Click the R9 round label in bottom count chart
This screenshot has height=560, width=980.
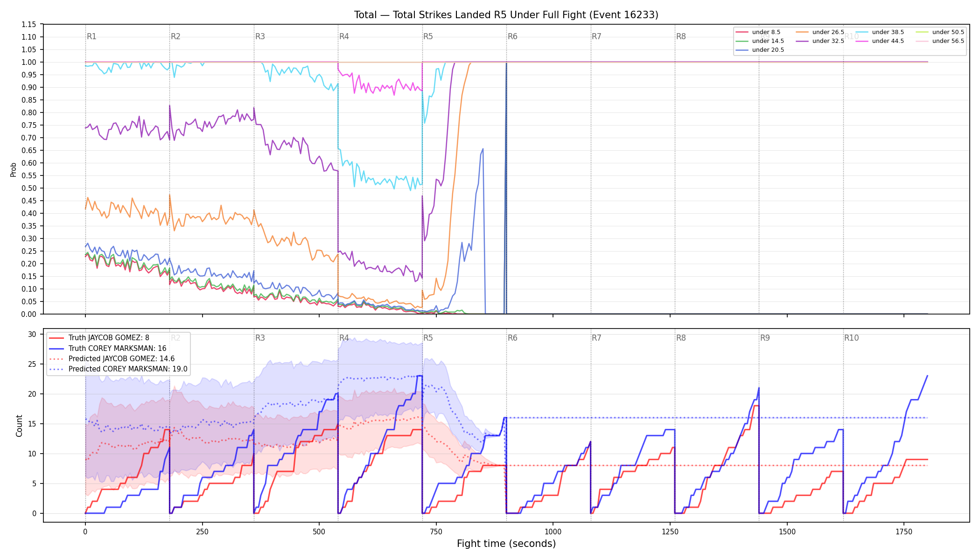tap(765, 338)
